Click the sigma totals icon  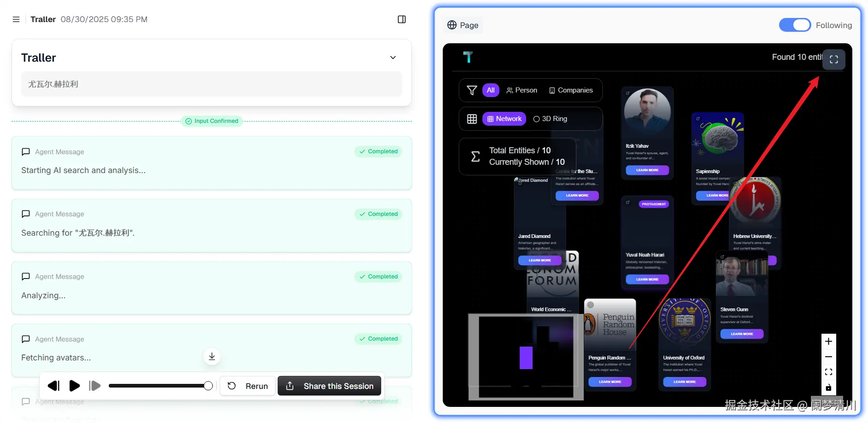pos(475,156)
